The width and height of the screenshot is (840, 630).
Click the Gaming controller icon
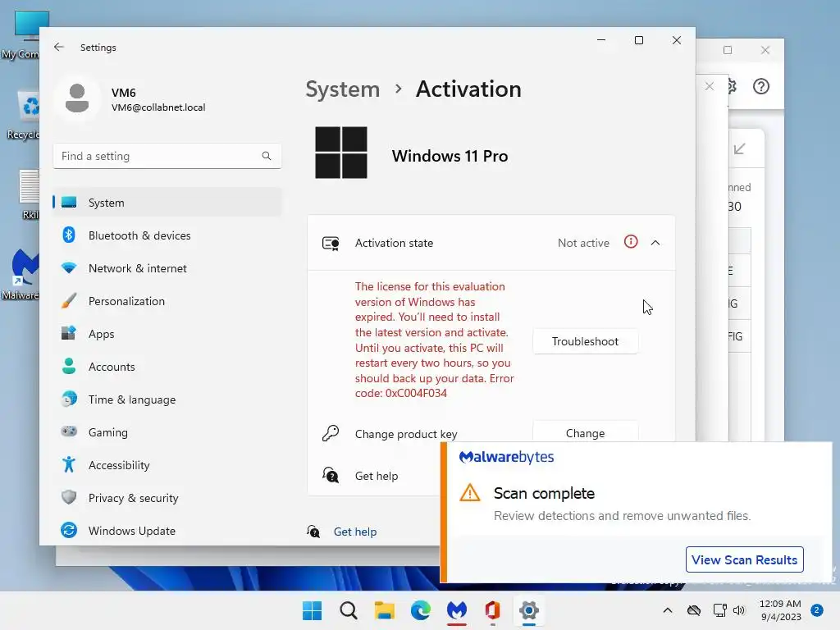[69, 431]
